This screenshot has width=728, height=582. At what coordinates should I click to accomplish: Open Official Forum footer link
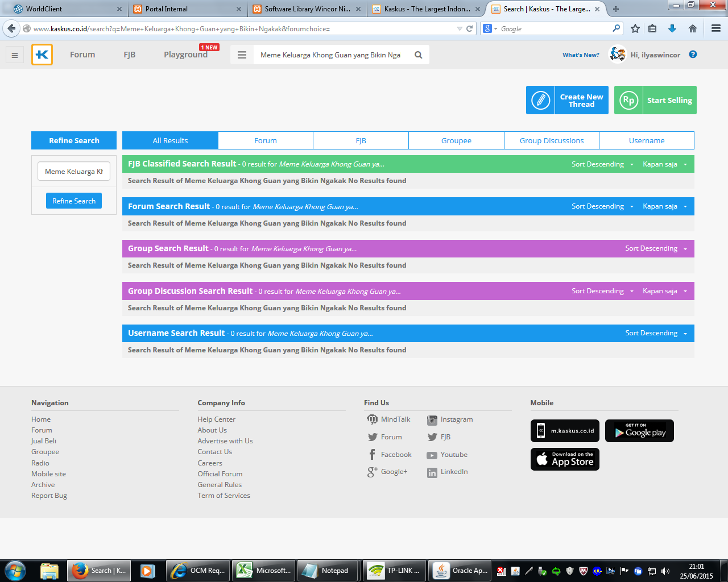click(x=220, y=474)
